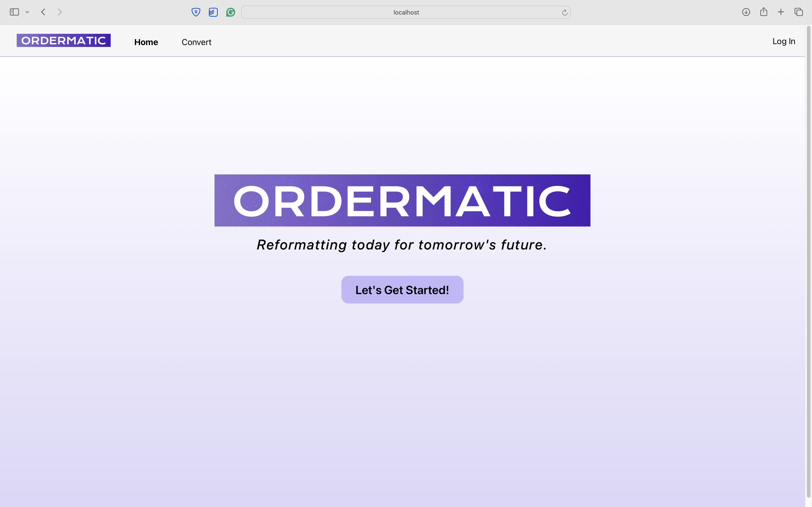Open the Grammarly extension icon

(x=230, y=12)
